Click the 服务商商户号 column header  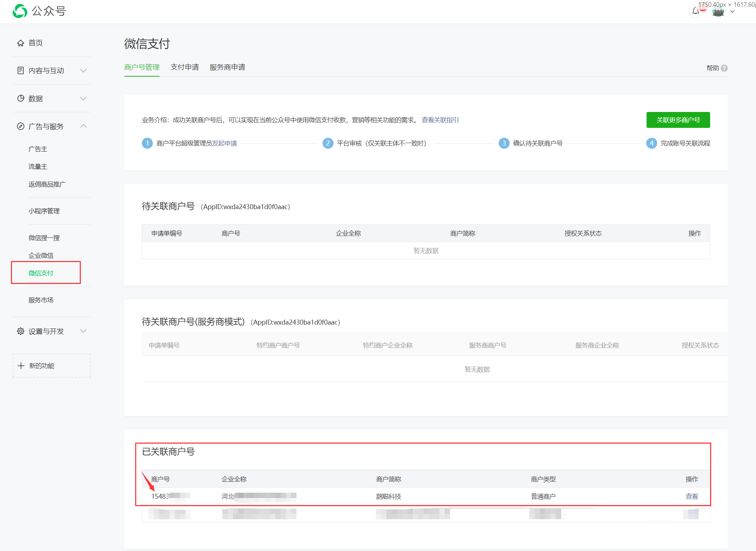pyautogui.click(x=487, y=345)
